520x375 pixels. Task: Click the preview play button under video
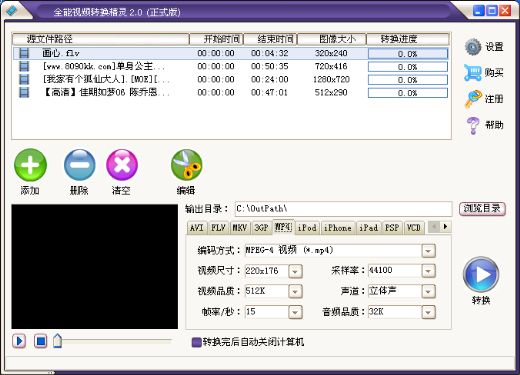tap(19, 341)
